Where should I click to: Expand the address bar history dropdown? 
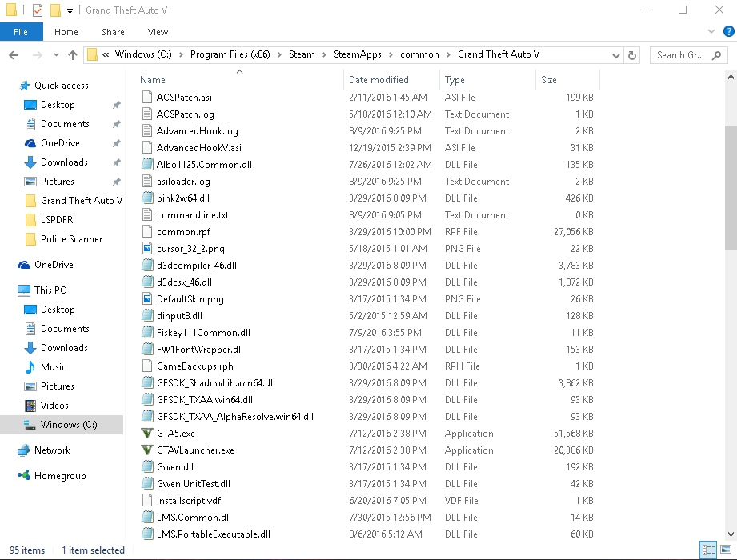(x=615, y=55)
